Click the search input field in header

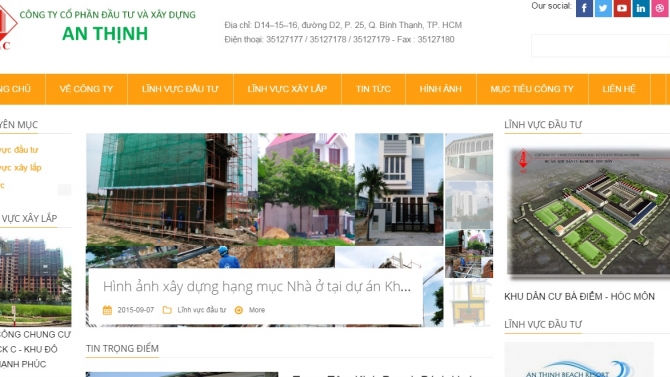coord(600,45)
